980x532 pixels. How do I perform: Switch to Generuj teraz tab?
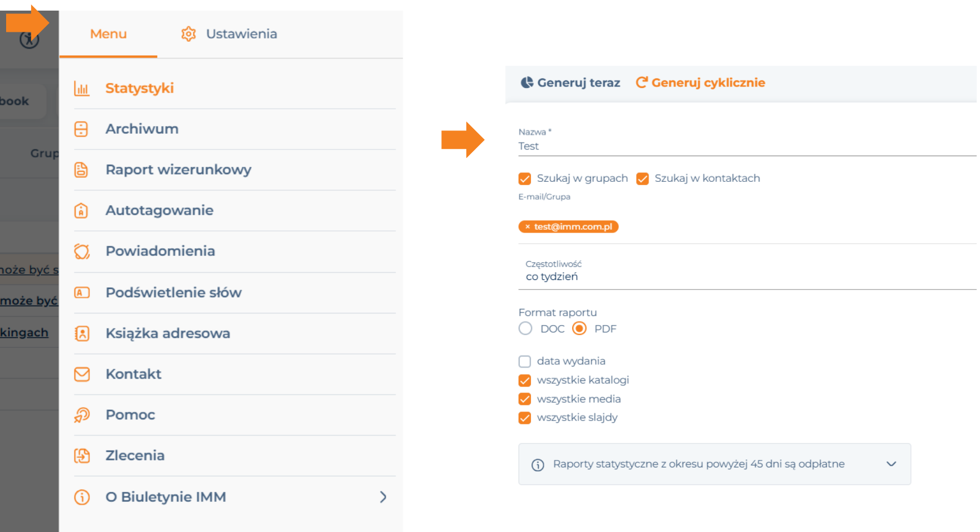click(571, 83)
